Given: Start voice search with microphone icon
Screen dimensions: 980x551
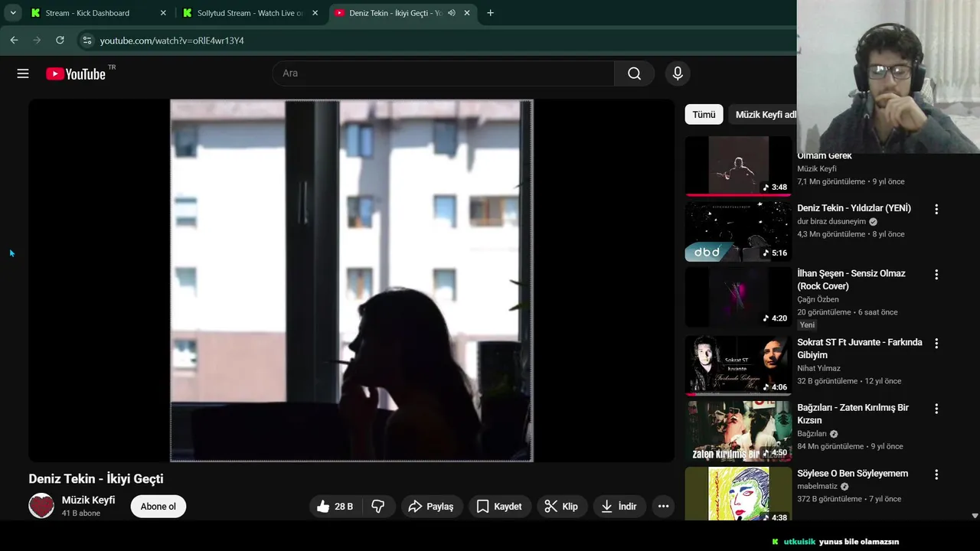Looking at the screenshot, I should (677, 73).
